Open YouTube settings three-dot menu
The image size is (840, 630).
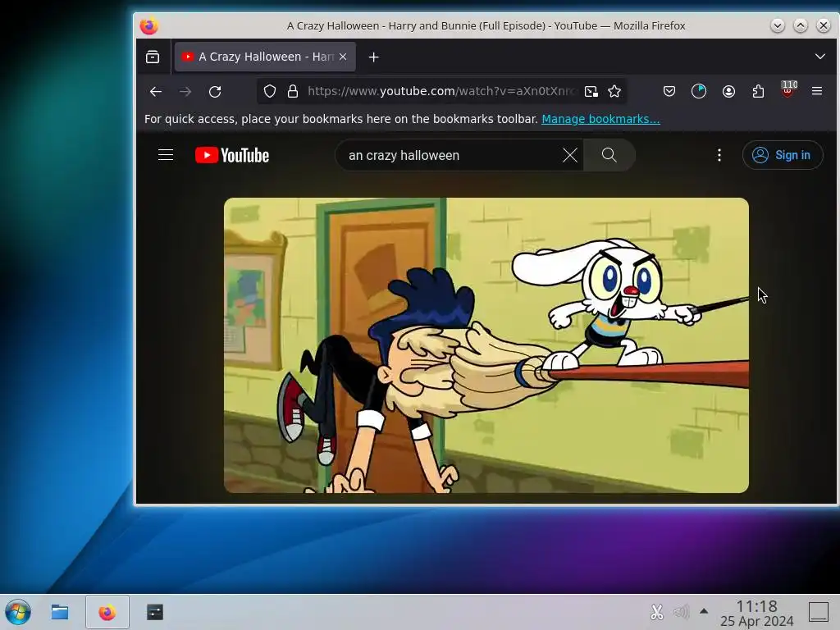(719, 155)
